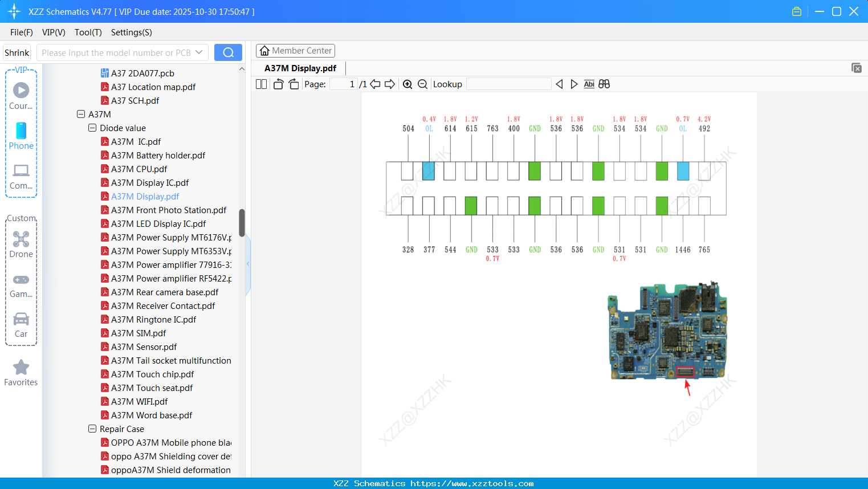Open the Settings(S) menu
This screenshot has height=489, width=868.
(x=132, y=32)
